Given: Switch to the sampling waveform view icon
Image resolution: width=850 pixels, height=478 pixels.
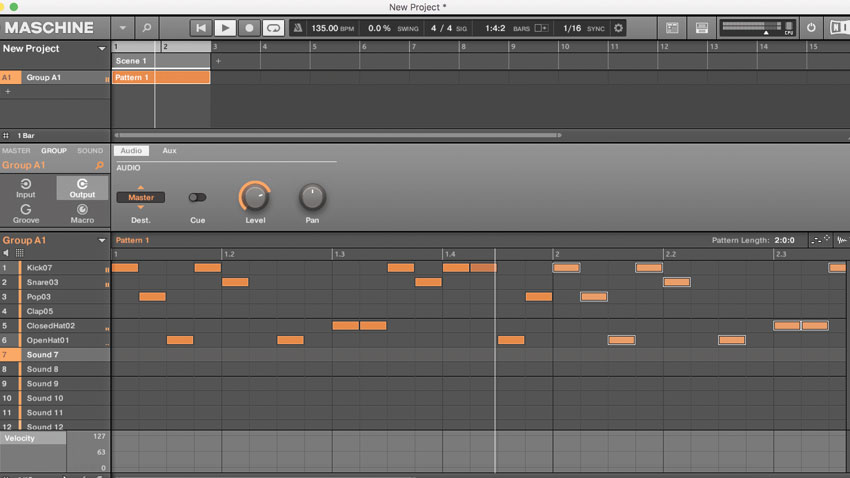Looking at the screenshot, I should (842, 240).
